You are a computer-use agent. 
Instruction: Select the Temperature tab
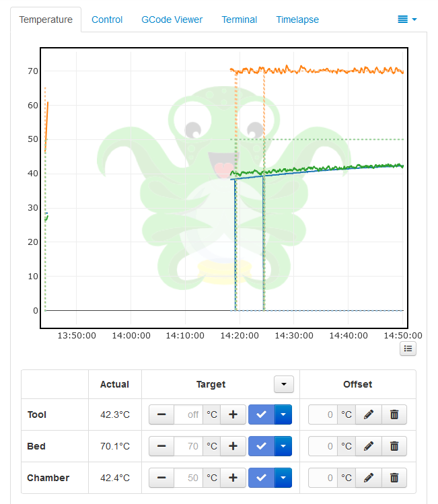(46, 20)
